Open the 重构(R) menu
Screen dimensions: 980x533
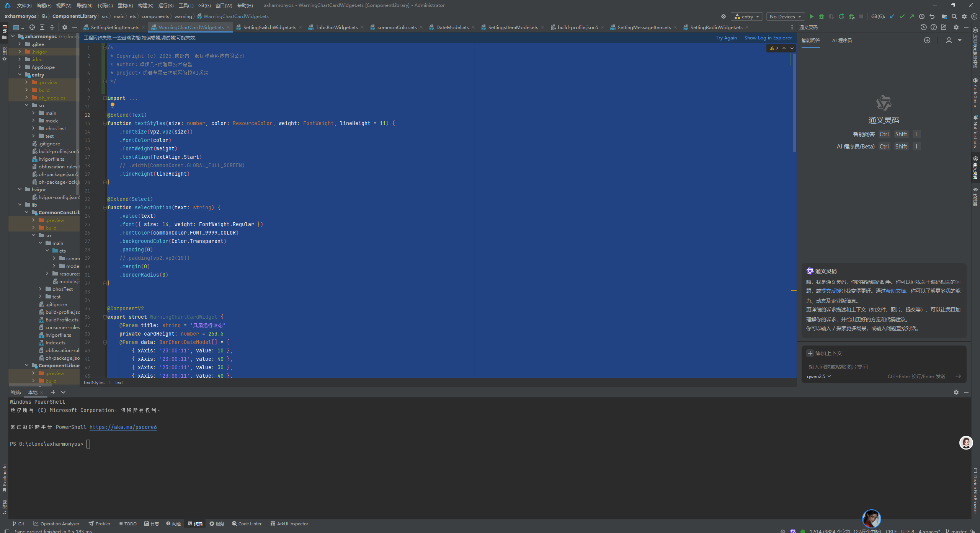(x=125, y=5)
